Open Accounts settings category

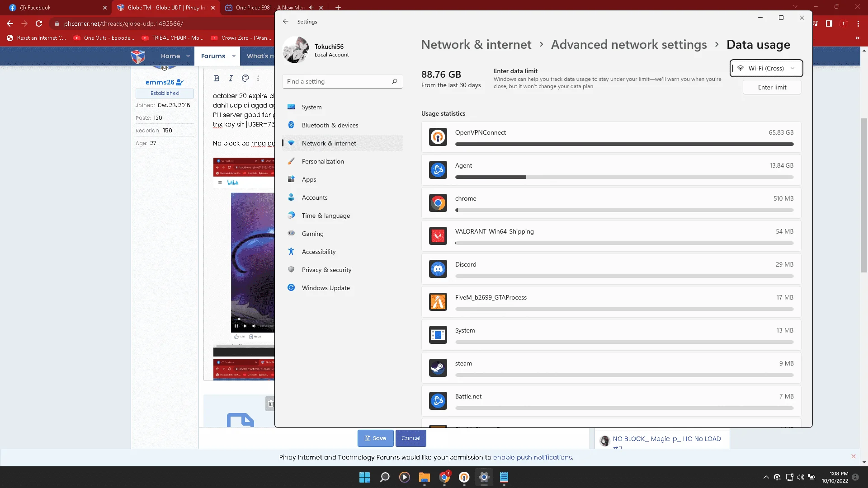click(x=342, y=197)
